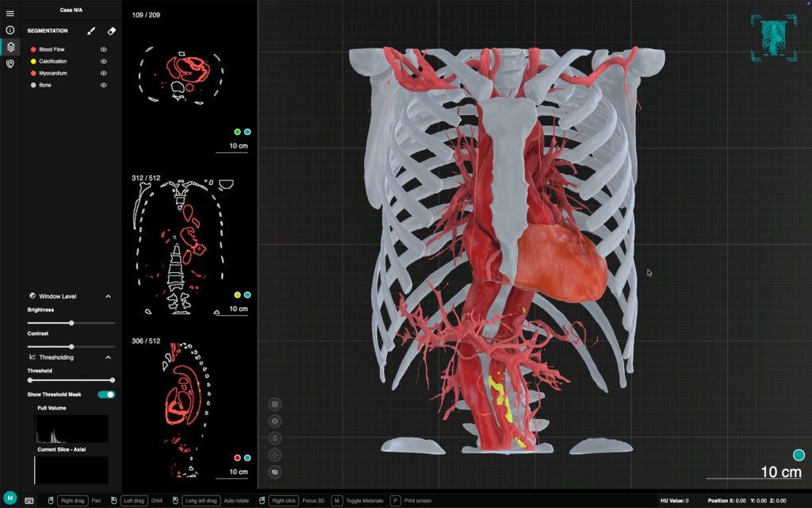Select the segmentation eraser tool
Screen dimensions: 812x508
click(x=111, y=31)
